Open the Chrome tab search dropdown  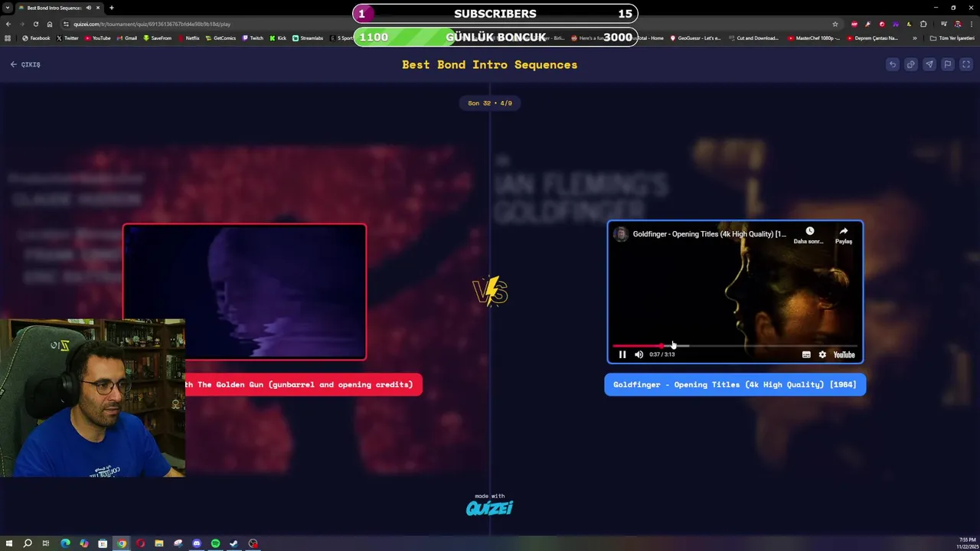point(8,8)
